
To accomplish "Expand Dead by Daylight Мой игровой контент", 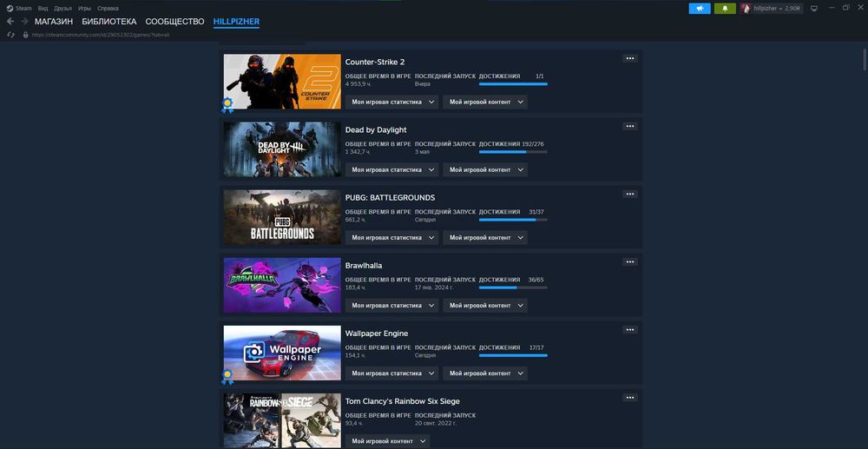I will click(485, 170).
